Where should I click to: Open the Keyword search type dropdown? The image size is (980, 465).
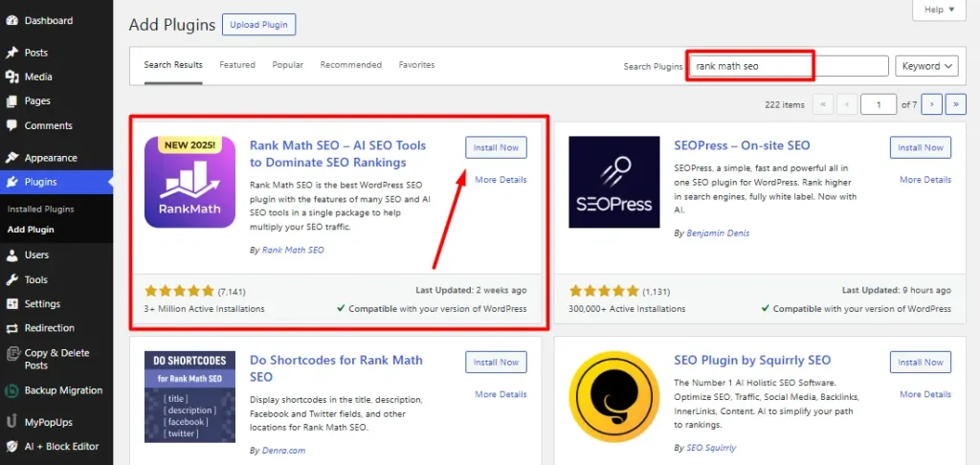926,66
